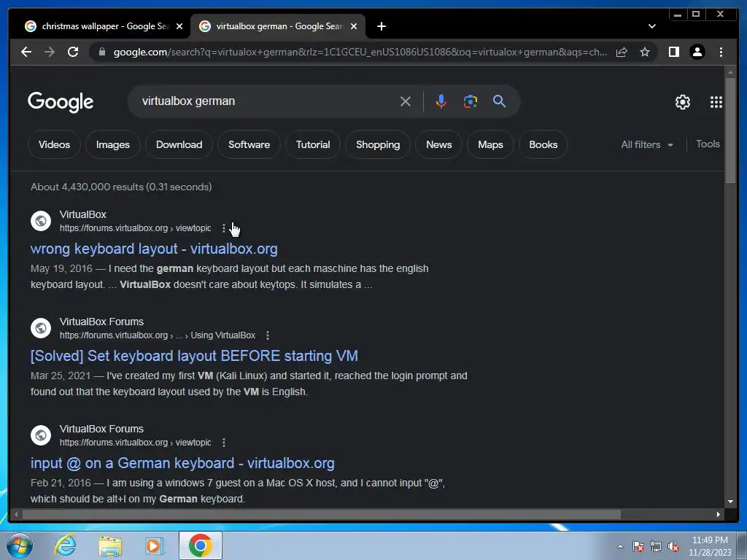
Task: Click the browser forward arrow
Action: [50, 52]
